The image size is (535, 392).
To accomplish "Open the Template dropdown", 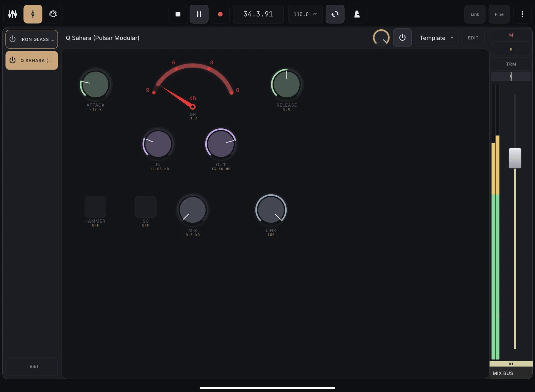I will (x=436, y=38).
